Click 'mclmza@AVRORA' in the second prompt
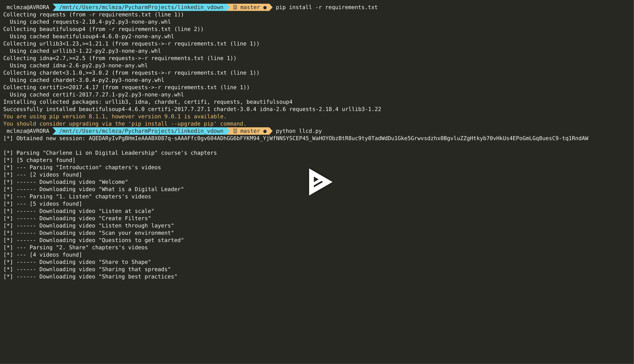634x364 pixels. coord(28,131)
